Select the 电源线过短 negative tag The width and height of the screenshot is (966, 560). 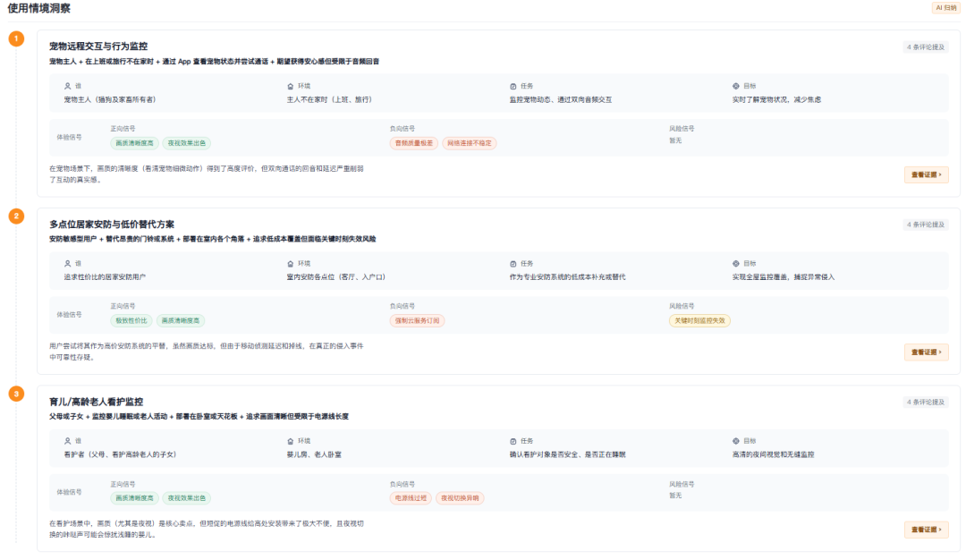coord(411,497)
